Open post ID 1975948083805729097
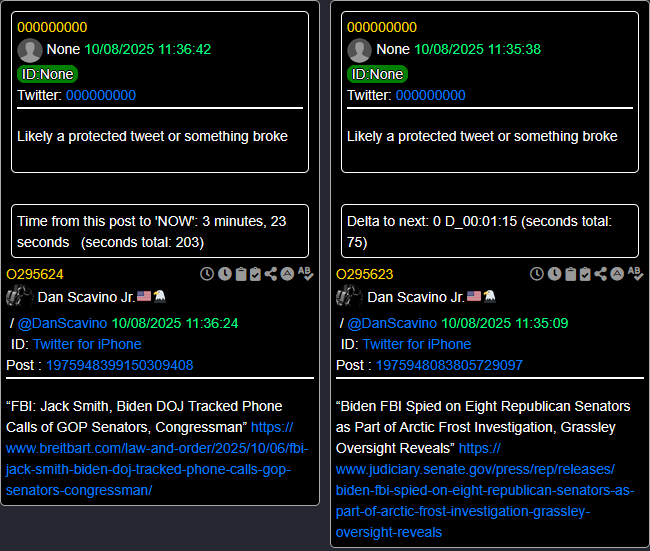 click(x=451, y=365)
